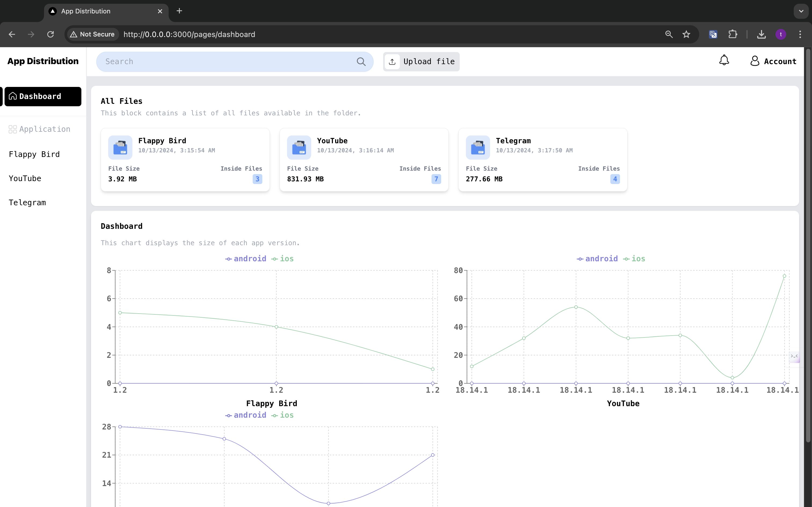The width and height of the screenshot is (812, 507).
Task: Open the tab search dropdown arrow
Action: point(801,11)
